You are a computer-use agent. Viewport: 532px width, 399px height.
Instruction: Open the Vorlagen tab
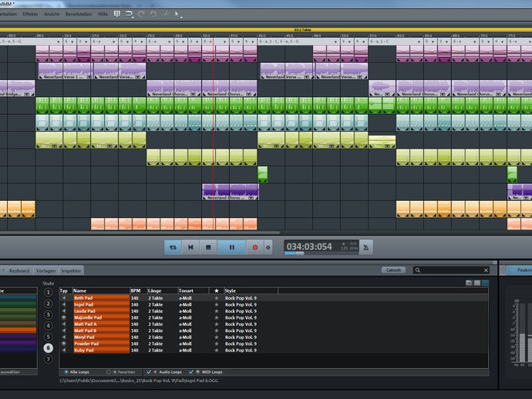click(x=45, y=270)
